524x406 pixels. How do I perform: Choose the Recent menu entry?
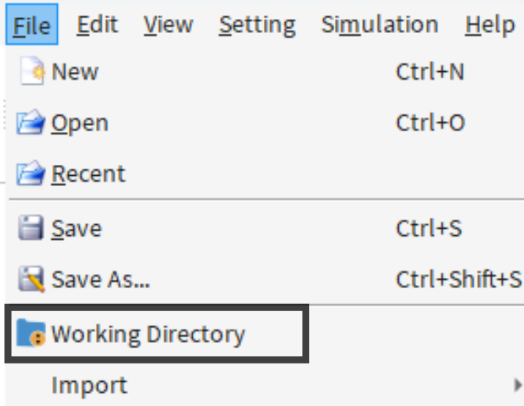[88, 174]
